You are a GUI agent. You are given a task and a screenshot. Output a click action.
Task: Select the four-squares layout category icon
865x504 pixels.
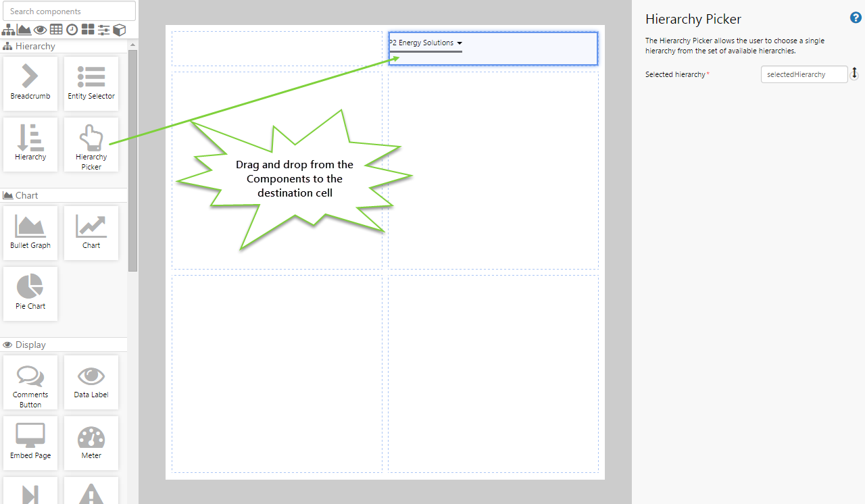88,30
